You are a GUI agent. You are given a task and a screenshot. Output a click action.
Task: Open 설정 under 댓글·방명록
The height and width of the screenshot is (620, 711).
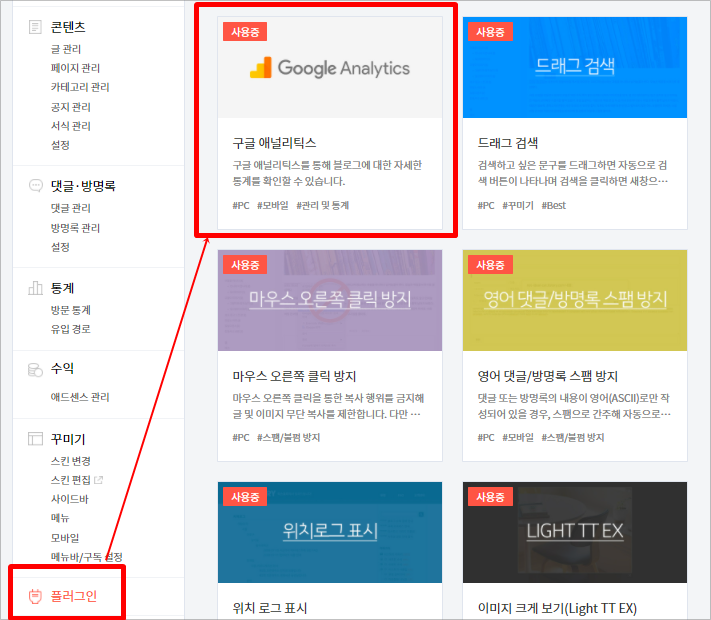click(60, 247)
